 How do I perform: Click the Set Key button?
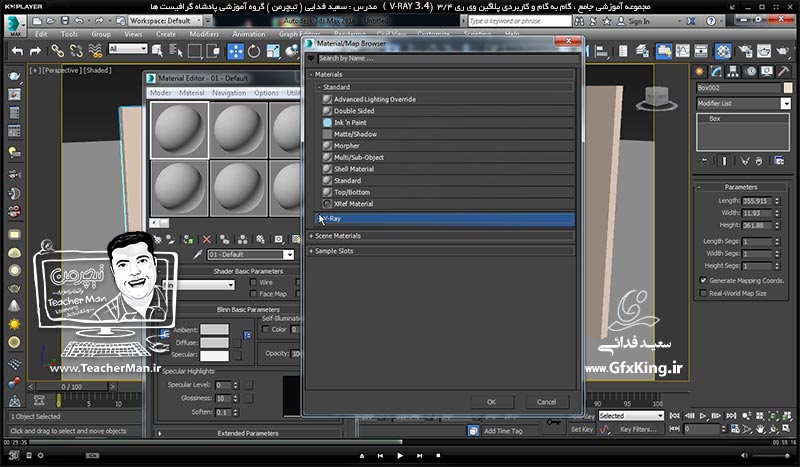pyautogui.click(x=582, y=429)
